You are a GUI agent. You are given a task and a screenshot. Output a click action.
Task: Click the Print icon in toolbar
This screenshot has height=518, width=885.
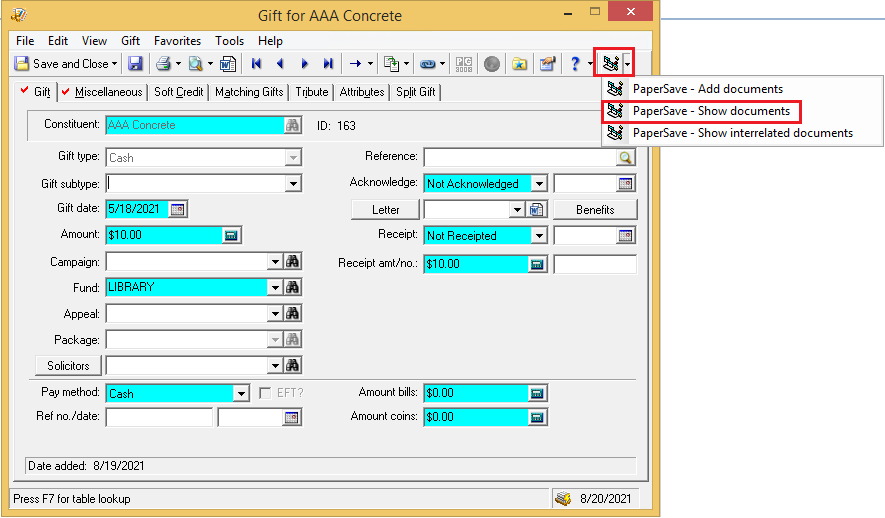[162, 64]
